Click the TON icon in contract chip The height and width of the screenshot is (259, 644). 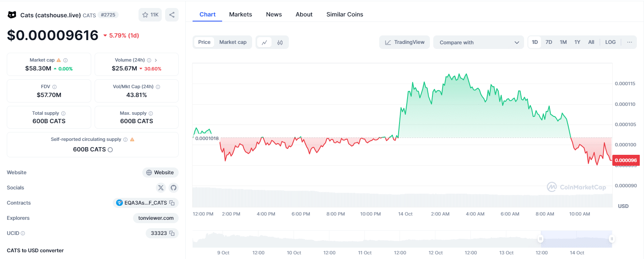click(x=120, y=203)
